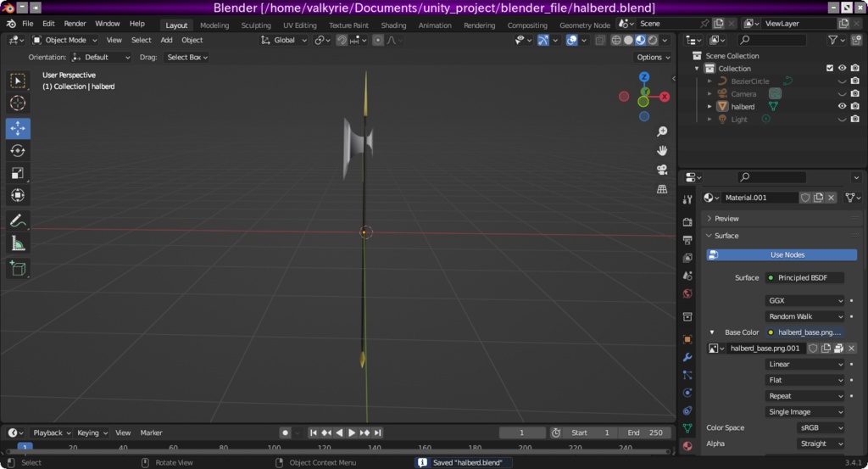This screenshot has height=469, width=868.
Task: Open the viewport Add menu
Action: [x=166, y=40]
